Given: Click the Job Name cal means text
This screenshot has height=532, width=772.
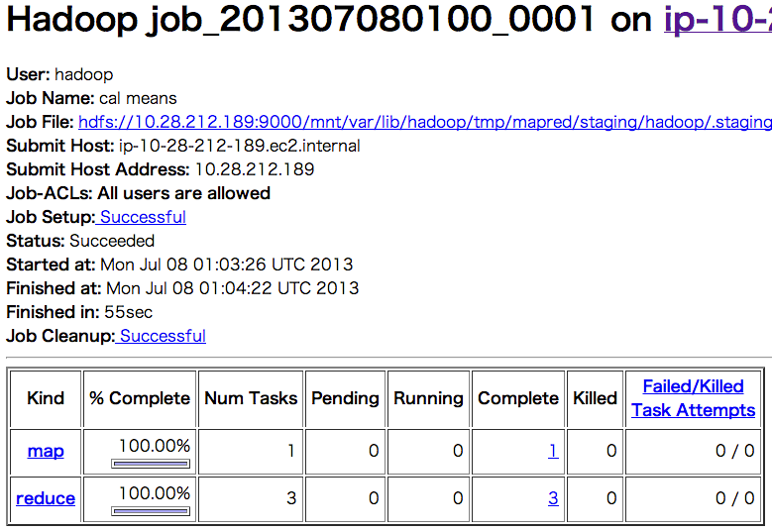Looking at the screenshot, I should (x=138, y=98).
